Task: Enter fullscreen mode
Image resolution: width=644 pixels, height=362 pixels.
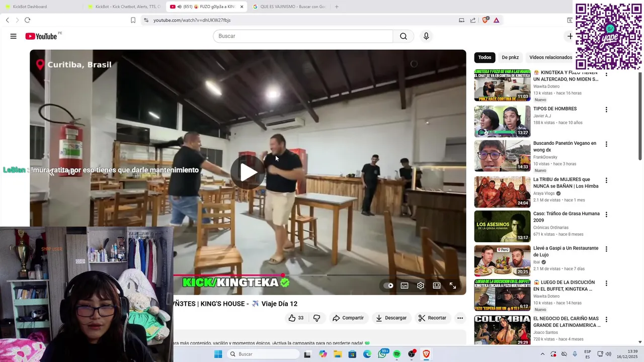Action: 453,286
